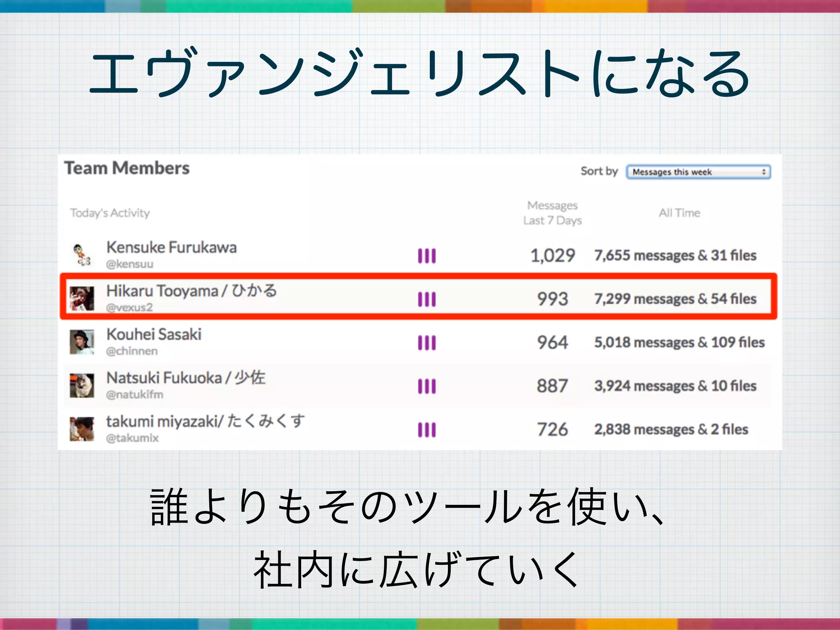Click Kensuke Furukawa's purple activity bars
The height and width of the screenshot is (630, 840).
pyautogui.click(x=427, y=256)
